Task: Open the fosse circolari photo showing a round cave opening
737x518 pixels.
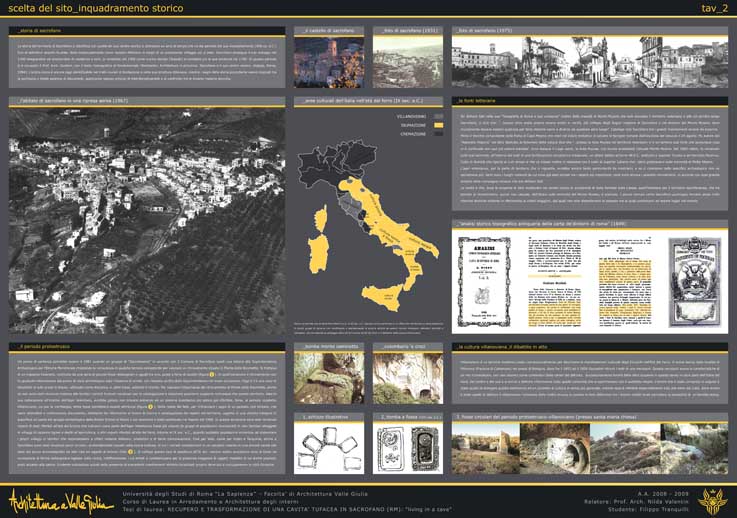Action: click(555, 448)
